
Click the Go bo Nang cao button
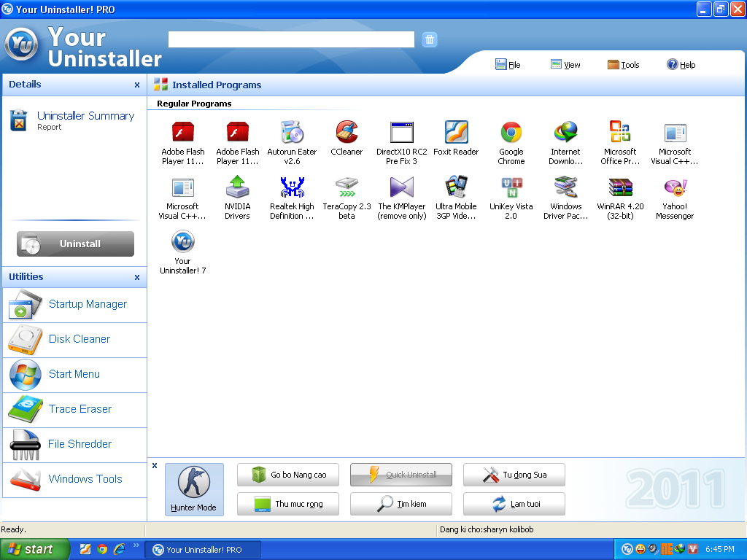click(288, 475)
